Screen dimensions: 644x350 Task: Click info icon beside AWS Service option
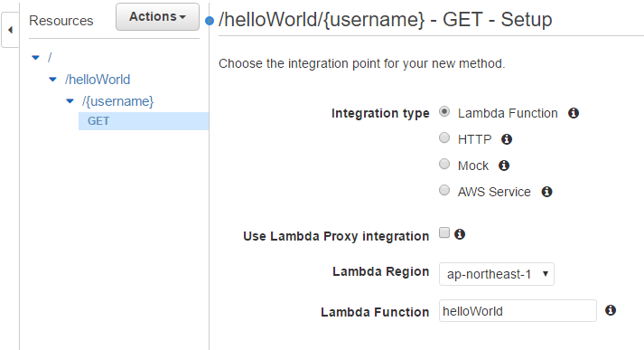point(546,192)
